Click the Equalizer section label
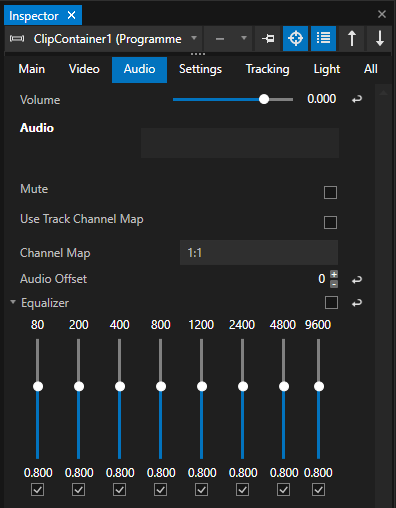This screenshot has width=396, height=508. pyautogui.click(x=45, y=303)
